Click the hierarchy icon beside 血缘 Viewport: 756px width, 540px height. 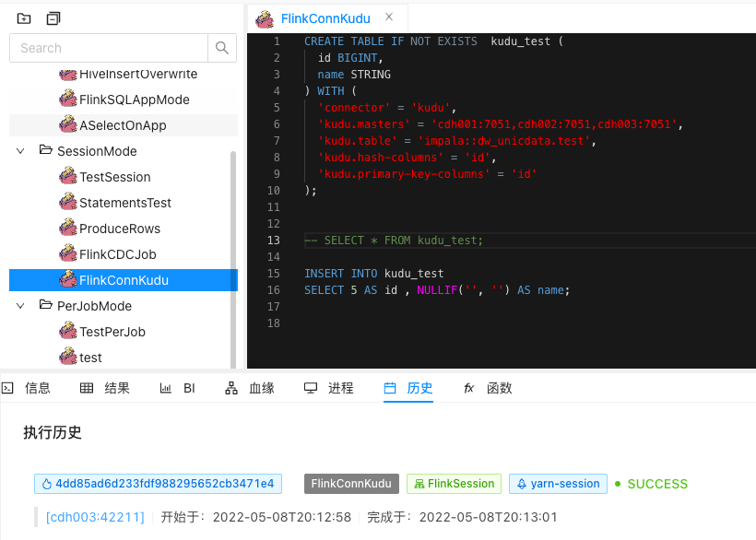point(230,388)
